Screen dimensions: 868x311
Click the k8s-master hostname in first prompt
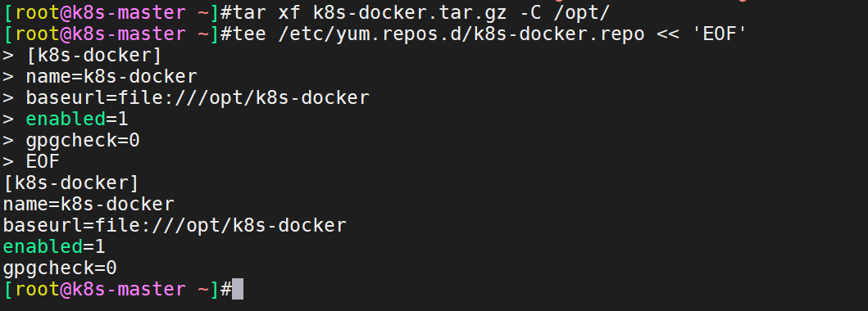[129, 13]
